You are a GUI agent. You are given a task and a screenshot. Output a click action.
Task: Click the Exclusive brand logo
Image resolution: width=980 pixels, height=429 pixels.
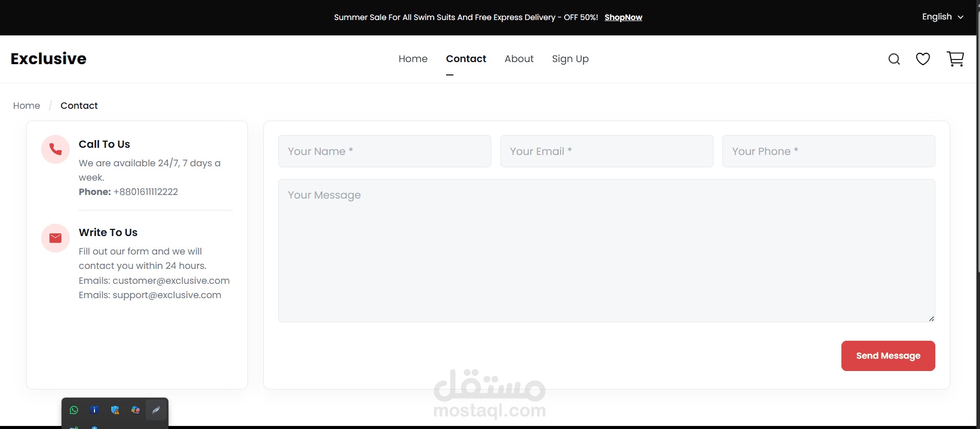pos(49,59)
